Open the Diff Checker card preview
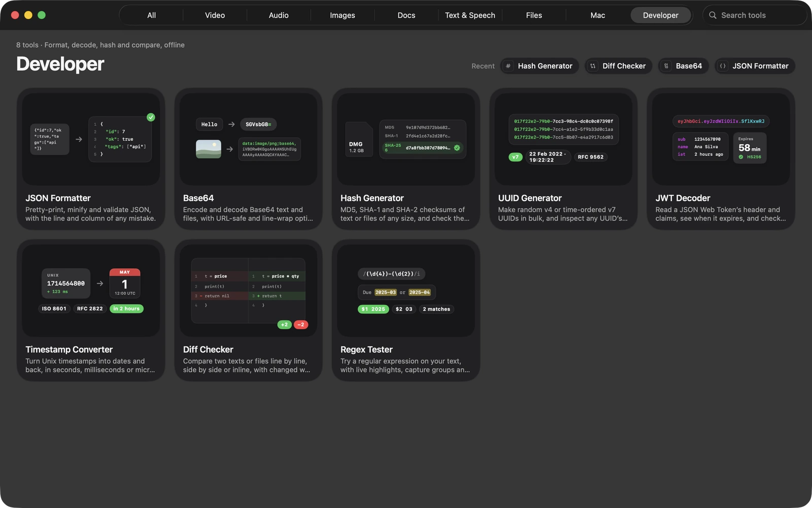The image size is (812, 508). (x=248, y=291)
